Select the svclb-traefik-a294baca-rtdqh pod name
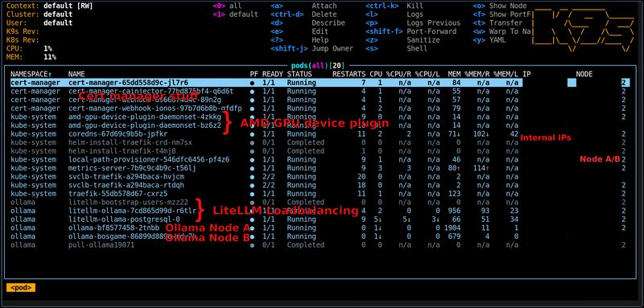Screen dimensions: 644x308 click(126, 186)
